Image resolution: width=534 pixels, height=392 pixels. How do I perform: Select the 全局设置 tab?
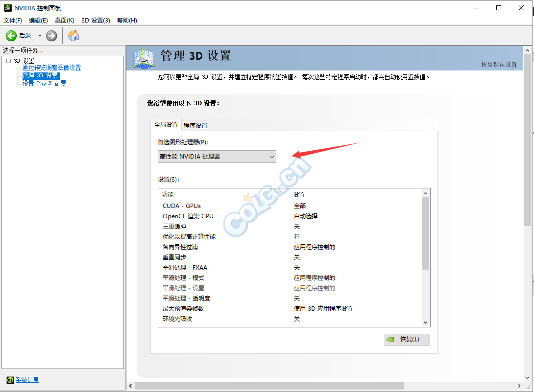coord(166,125)
